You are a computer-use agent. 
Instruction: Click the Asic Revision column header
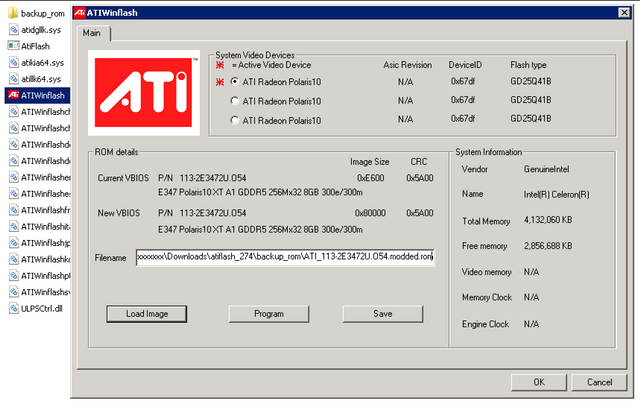pos(407,65)
